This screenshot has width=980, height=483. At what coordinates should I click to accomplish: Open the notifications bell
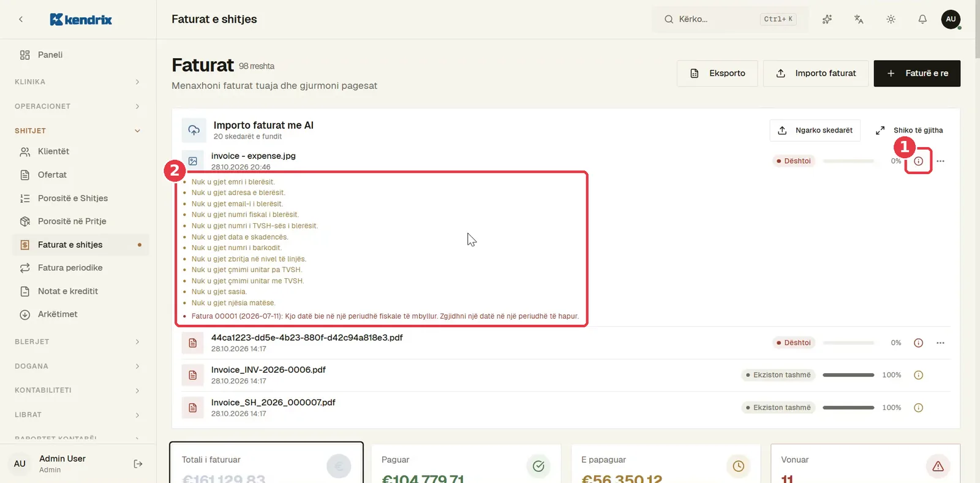click(x=922, y=19)
